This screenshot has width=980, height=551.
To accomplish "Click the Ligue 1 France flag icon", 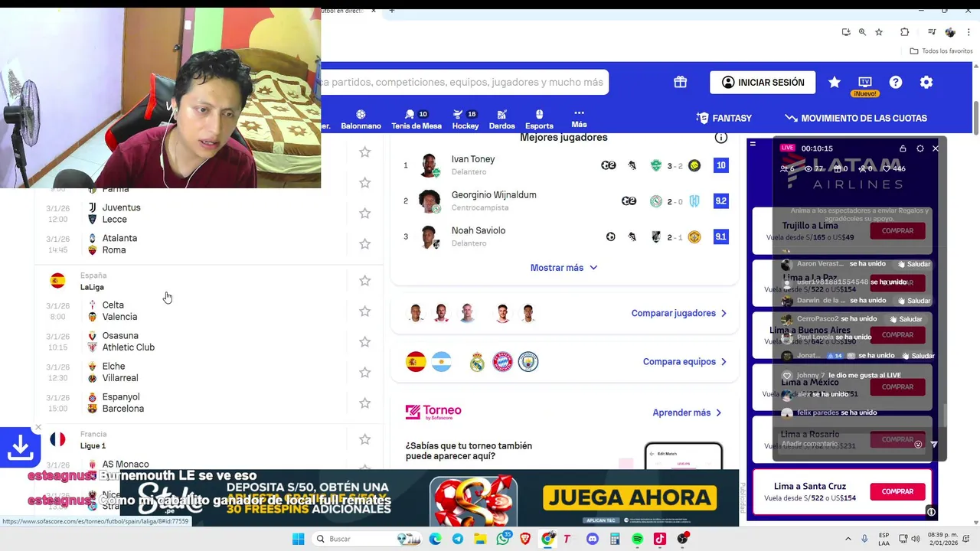I will pyautogui.click(x=57, y=439).
